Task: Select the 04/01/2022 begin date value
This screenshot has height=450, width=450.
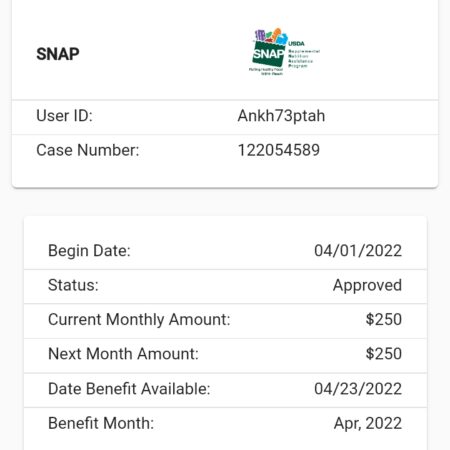Action: (x=358, y=251)
